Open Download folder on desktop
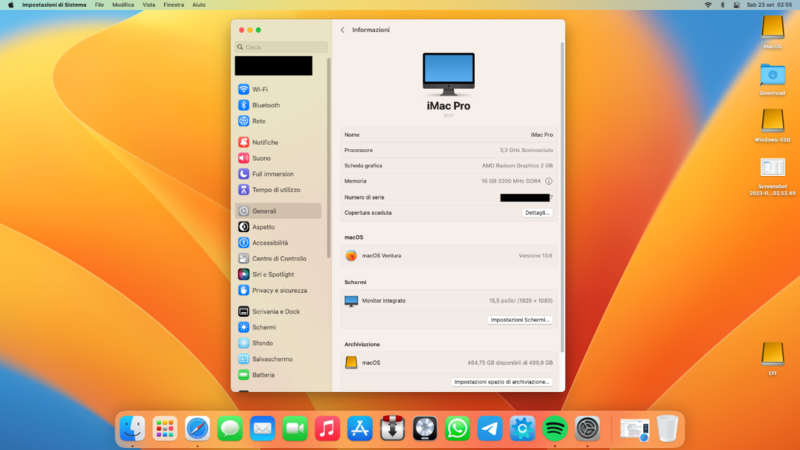Screen dimensions: 800x450 (772, 79)
